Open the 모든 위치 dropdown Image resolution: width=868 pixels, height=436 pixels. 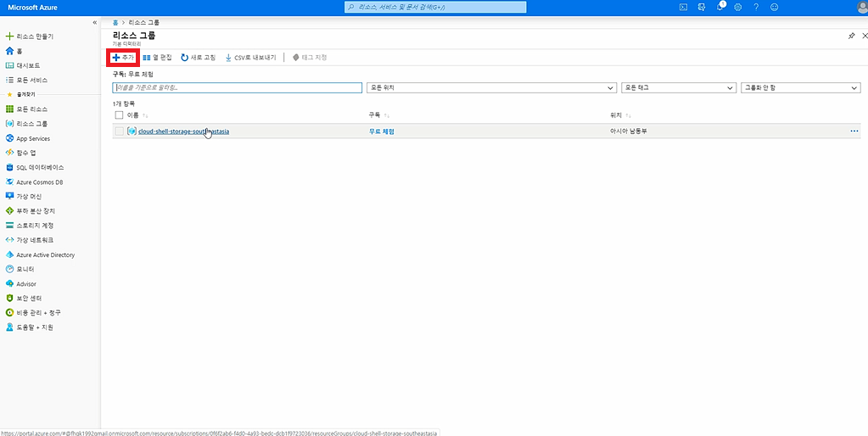[491, 88]
